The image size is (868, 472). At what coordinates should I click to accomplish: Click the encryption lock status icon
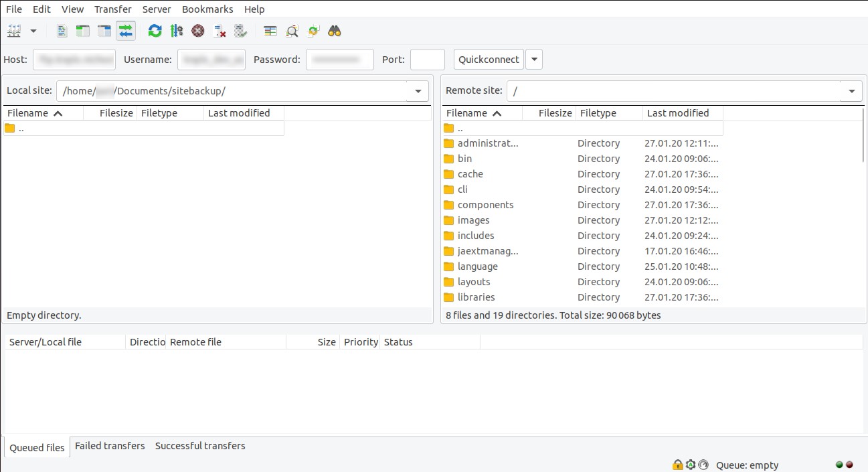click(x=678, y=465)
